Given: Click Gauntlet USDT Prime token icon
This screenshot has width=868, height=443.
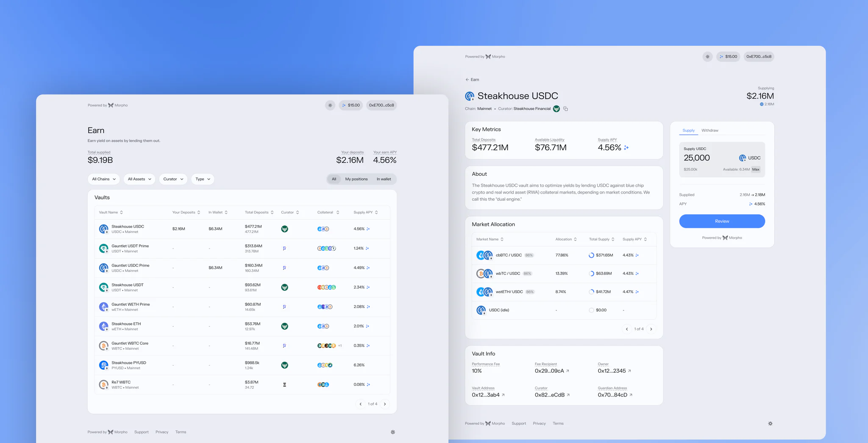Looking at the screenshot, I should pos(103,249).
